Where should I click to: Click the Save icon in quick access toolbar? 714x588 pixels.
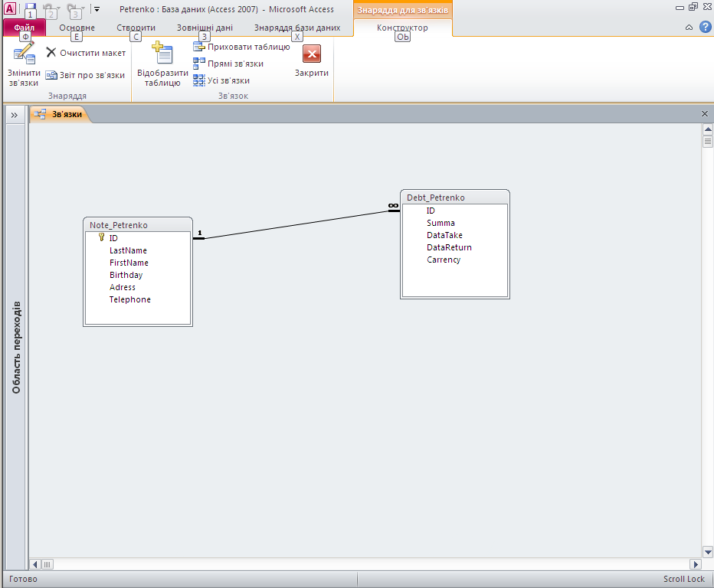tap(31, 9)
